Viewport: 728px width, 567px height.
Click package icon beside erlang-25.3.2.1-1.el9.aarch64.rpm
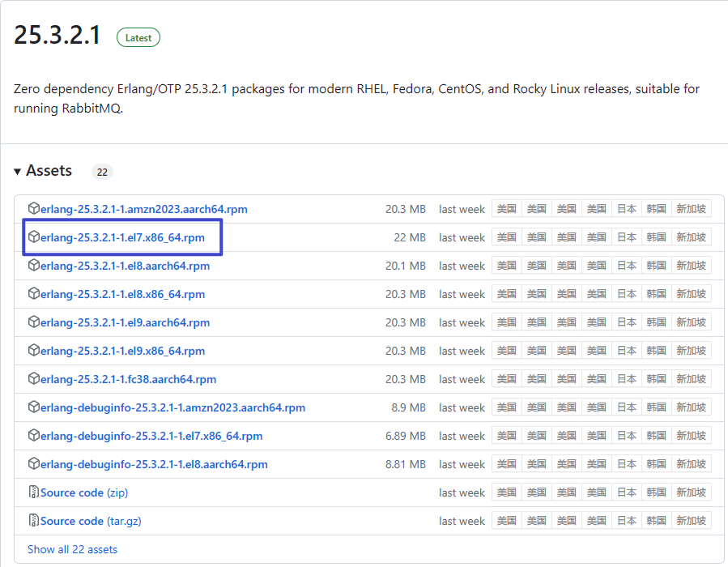34,322
